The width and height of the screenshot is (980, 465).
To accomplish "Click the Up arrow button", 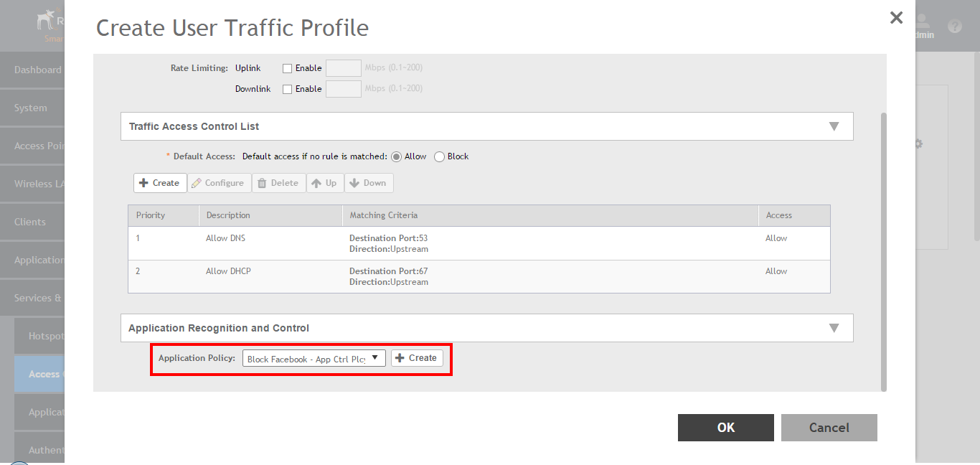I will click(x=324, y=183).
